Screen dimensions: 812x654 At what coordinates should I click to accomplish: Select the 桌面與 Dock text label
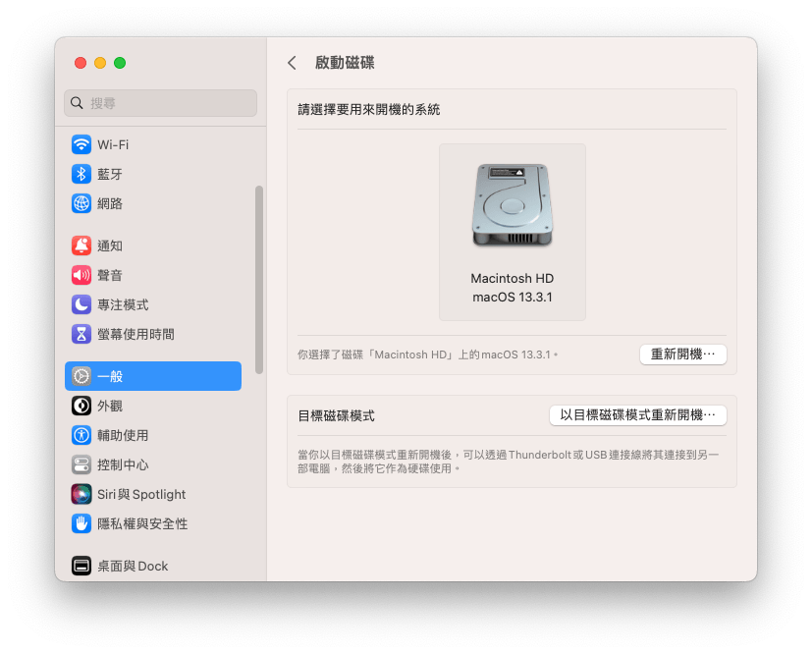[133, 566]
